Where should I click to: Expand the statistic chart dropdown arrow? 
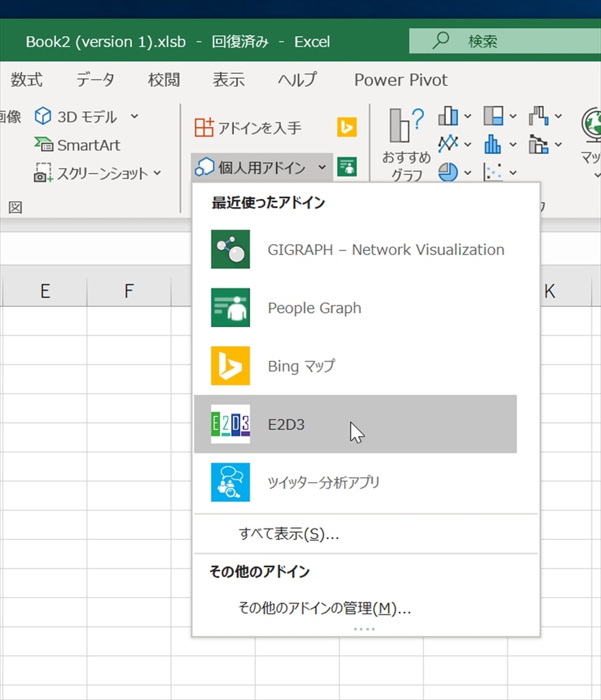(x=513, y=144)
